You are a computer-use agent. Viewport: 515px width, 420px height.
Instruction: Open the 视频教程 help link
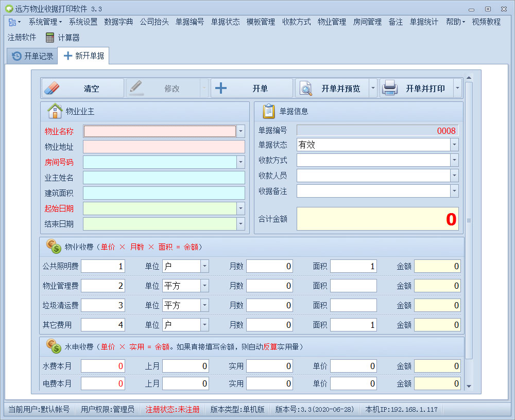pyautogui.click(x=485, y=22)
